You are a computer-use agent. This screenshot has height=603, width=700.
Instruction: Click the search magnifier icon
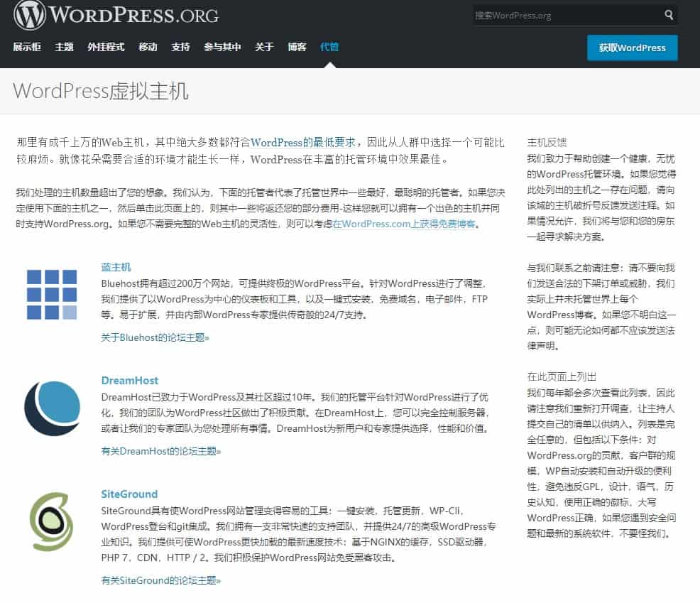coord(668,15)
